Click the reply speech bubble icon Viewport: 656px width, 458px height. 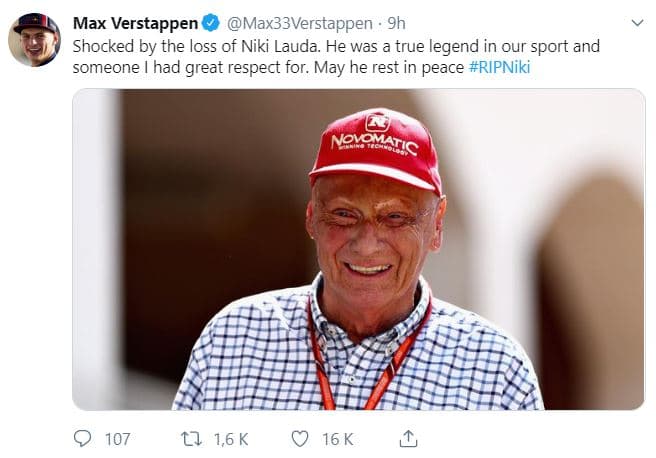pyautogui.click(x=83, y=438)
